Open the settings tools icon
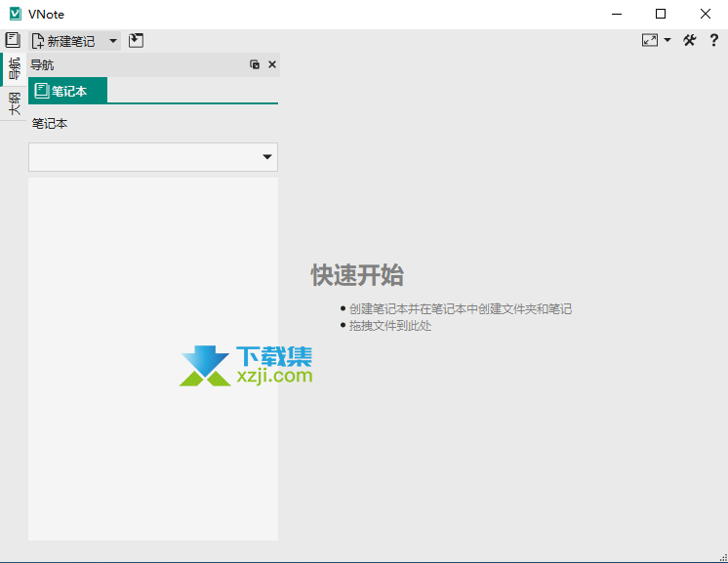The width and height of the screenshot is (728, 563). [x=690, y=40]
